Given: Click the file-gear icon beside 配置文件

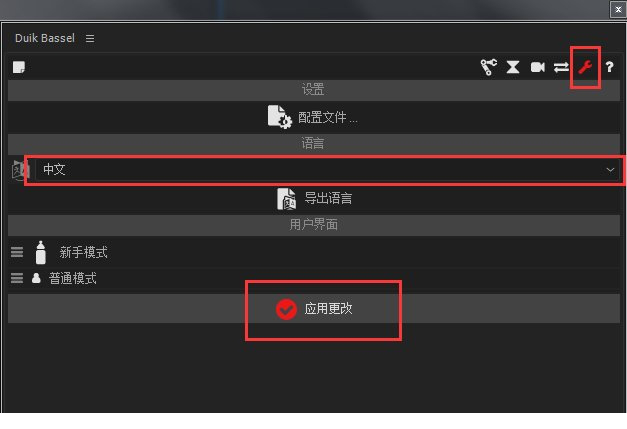Looking at the screenshot, I should point(280,117).
